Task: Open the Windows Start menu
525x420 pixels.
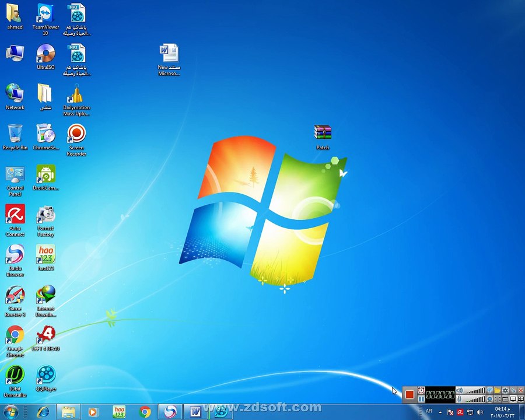Action: tap(10, 412)
